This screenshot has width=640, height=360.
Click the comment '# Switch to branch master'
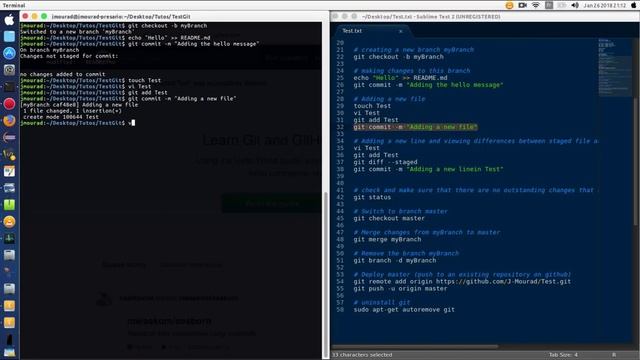click(x=400, y=211)
